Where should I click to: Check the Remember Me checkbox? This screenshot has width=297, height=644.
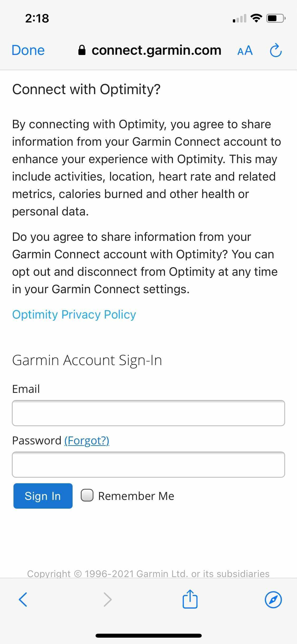(x=87, y=495)
